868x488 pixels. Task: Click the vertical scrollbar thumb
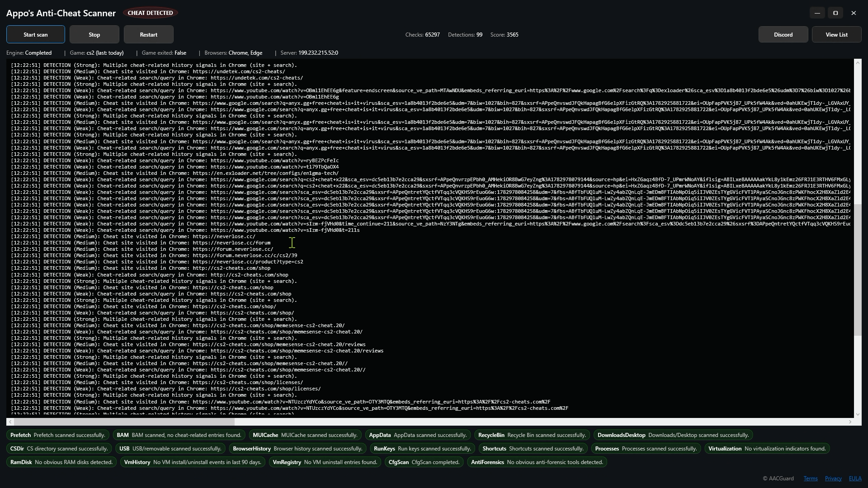click(x=858, y=270)
